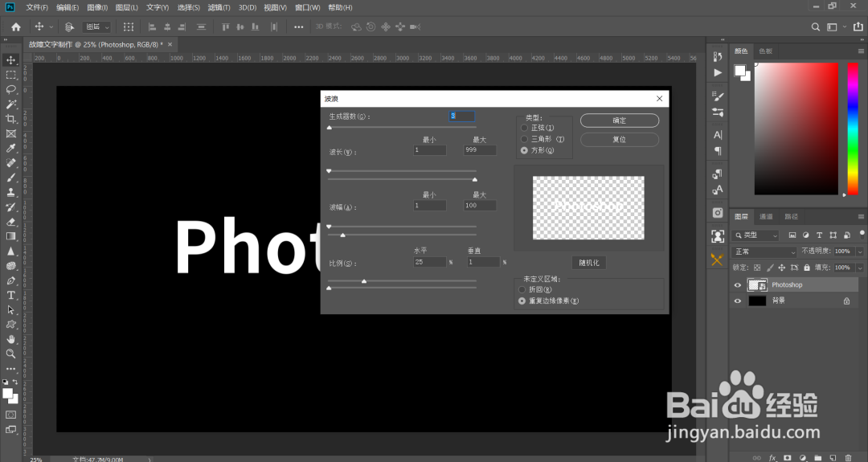
Task: Open the Move tool preset dropdown
Action: [x=51, y=27]
